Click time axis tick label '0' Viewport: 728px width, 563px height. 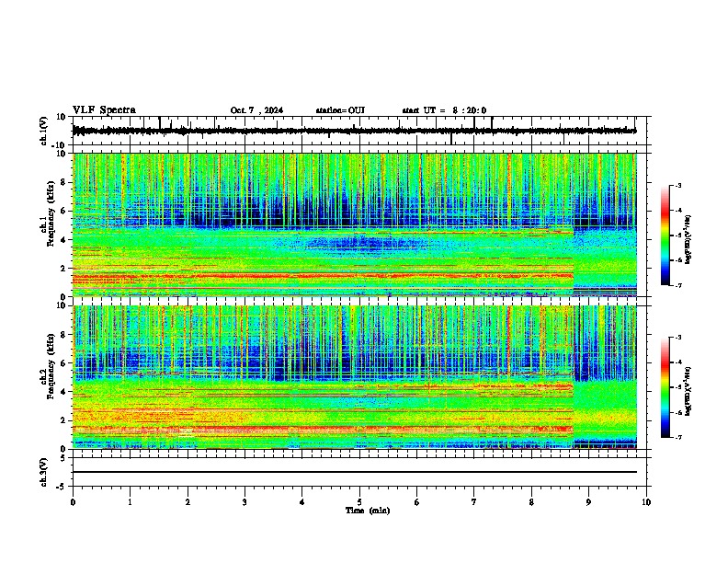tap(73, 502)
